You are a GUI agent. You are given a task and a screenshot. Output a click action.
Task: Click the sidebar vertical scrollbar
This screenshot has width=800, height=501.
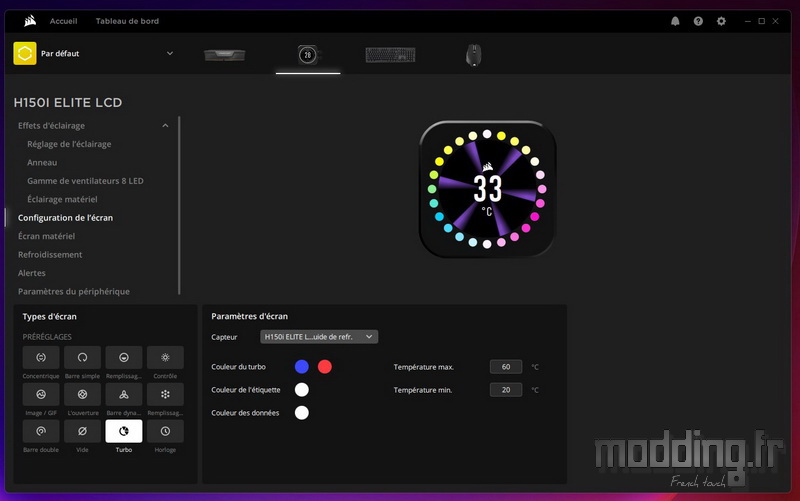point(179,206)
